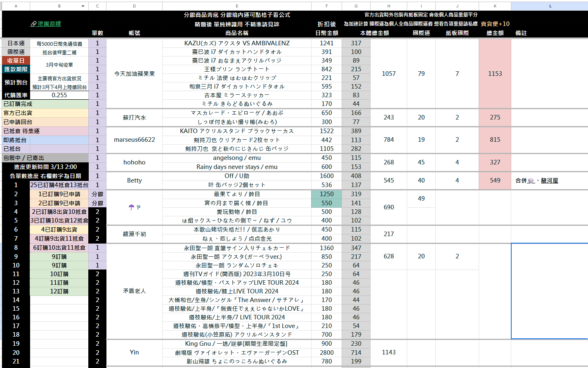Select the 預計到台 label cell

click(16, 82)
